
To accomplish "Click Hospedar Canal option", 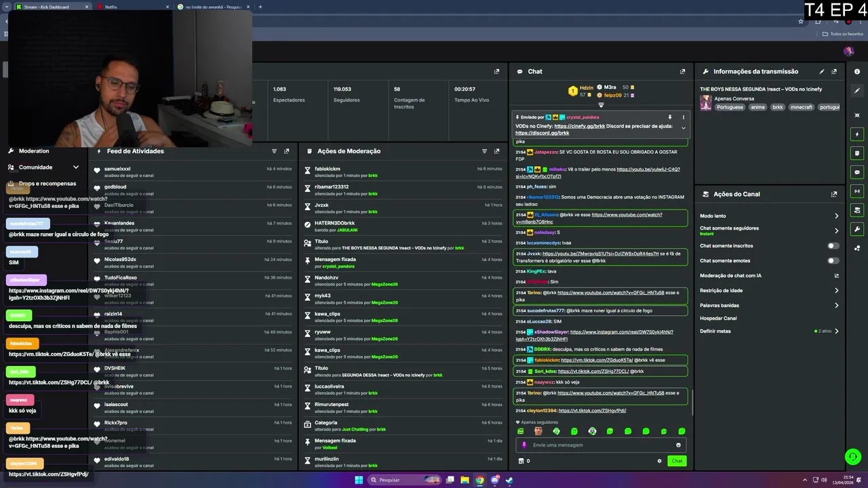I will tap(718, 319).
